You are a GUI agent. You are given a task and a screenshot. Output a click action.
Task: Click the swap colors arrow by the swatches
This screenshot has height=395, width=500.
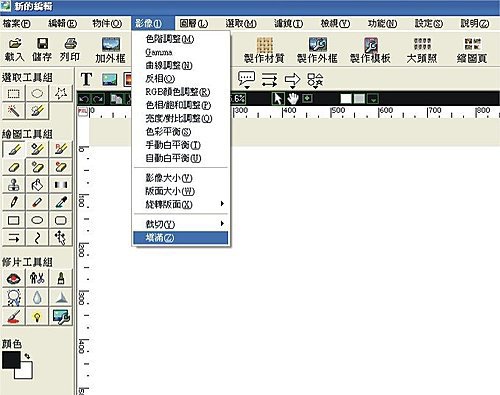tap(27, 356)
